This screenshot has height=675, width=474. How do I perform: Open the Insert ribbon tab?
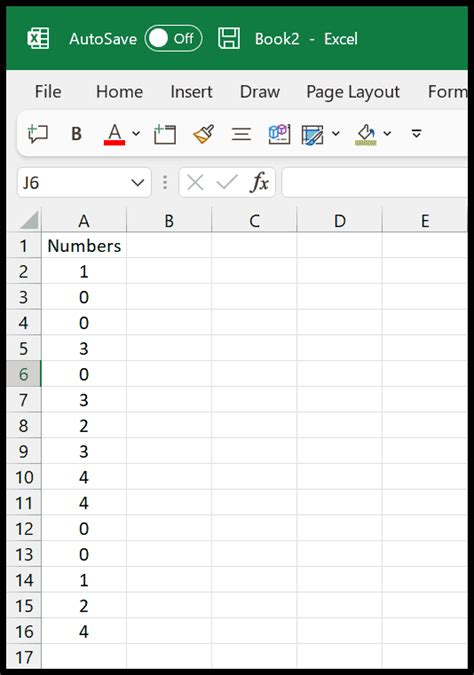point(191,92)
